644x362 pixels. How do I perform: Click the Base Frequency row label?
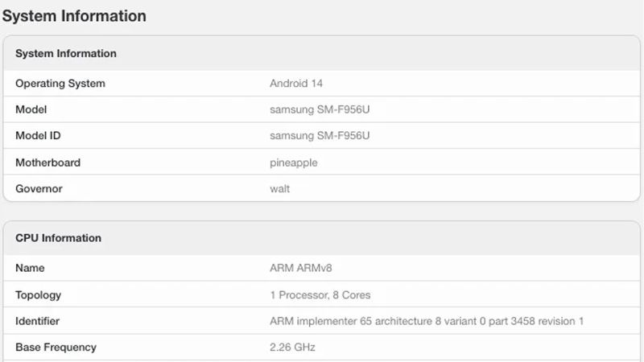coord(56,348)
